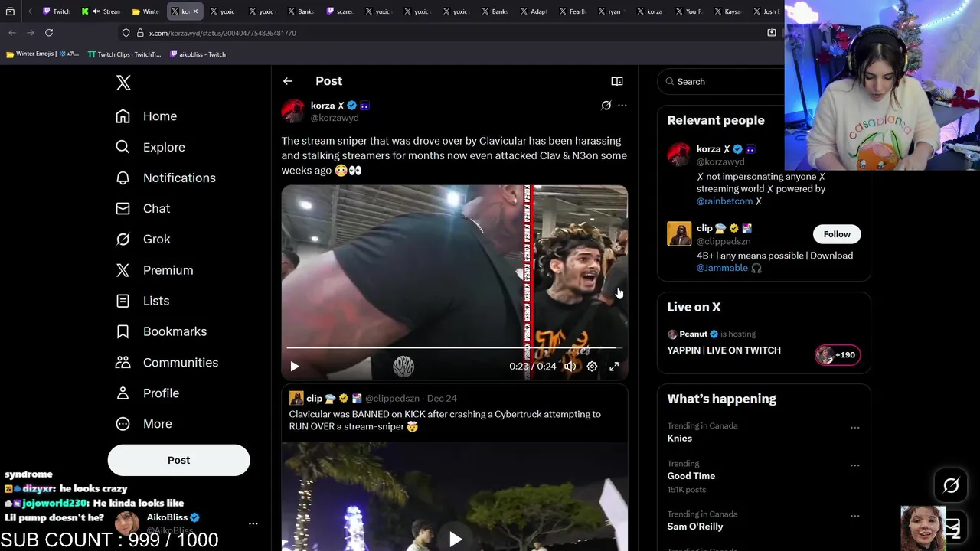Reload the page in browser

49,33
